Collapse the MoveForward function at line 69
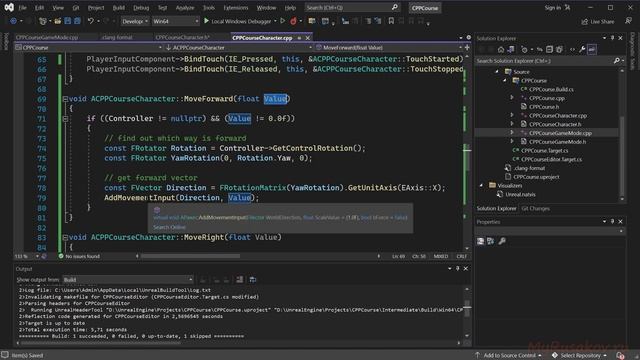Screen dimensions: 640x360 65,99
